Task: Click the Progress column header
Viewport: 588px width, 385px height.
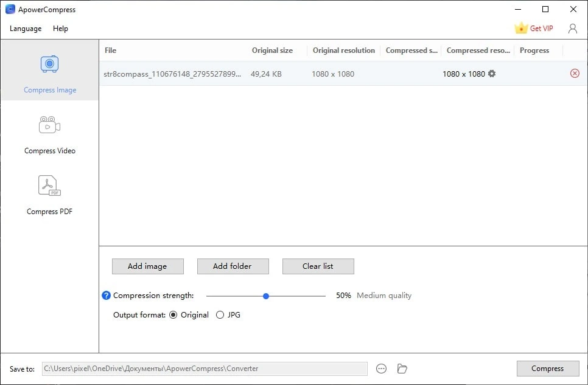Action: pyautogui.click(x=534, y=50)
